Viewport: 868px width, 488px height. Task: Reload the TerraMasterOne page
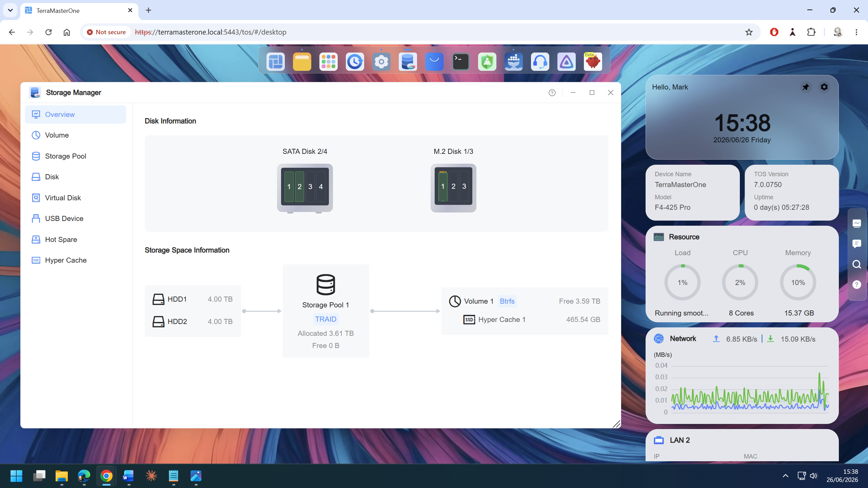point(48,32)
